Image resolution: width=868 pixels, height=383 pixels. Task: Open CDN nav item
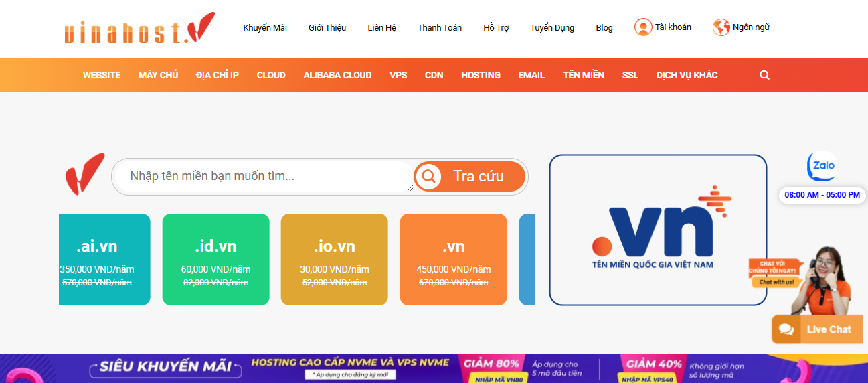(434, 75)
